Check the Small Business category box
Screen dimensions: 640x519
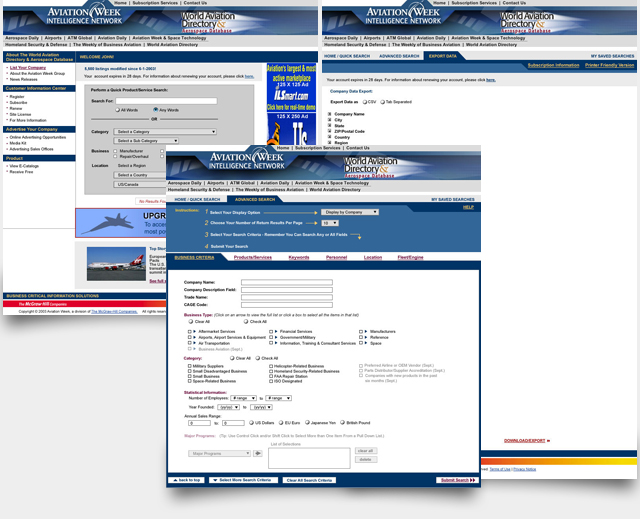coord(189,376)
